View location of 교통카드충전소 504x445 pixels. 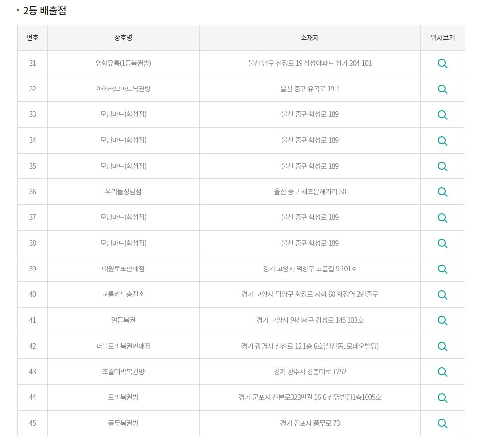tap(442, 295)
